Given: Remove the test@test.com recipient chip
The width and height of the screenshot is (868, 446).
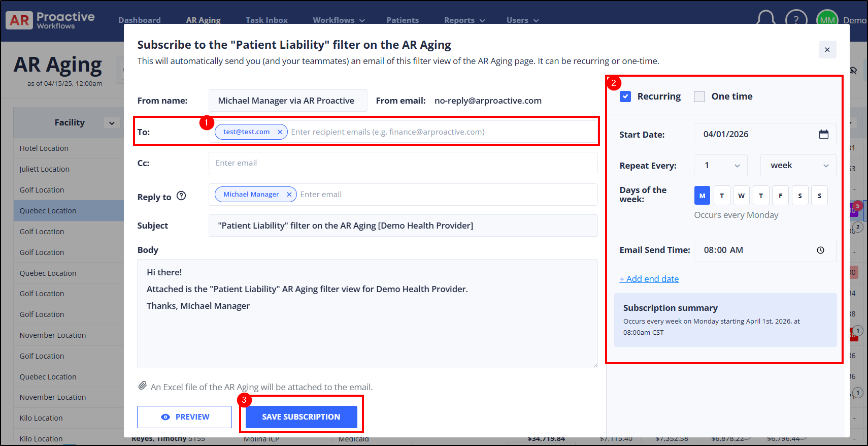Looking at the screenshot, I should tap(280, 132).
